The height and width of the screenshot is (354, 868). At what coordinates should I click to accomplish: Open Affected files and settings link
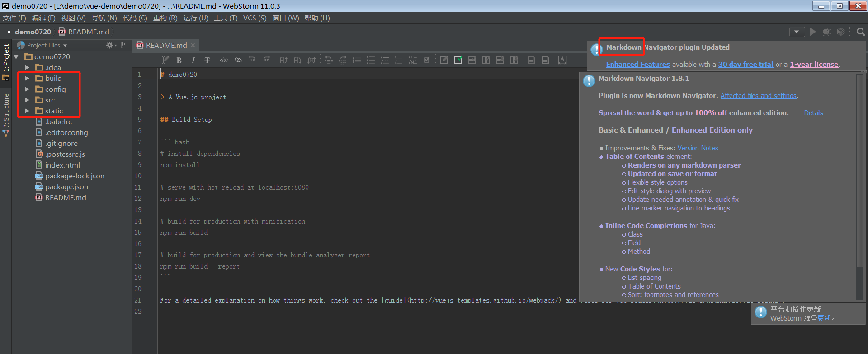point(758,96)
